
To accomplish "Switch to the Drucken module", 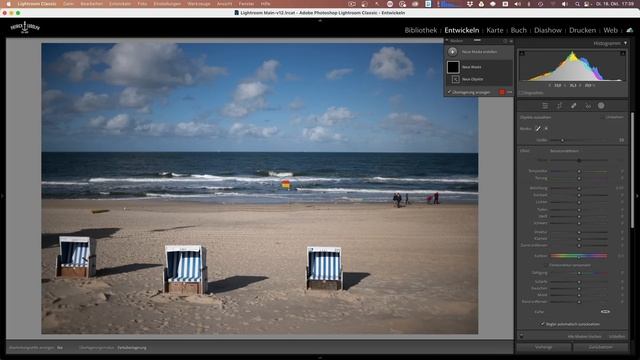I will click(582, 30).
